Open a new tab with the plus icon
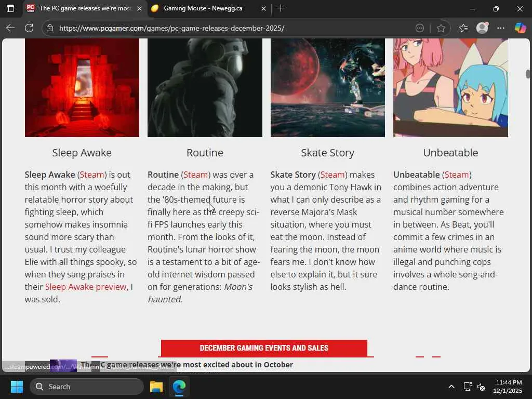532x399 pixels. [x=281, y=8]
